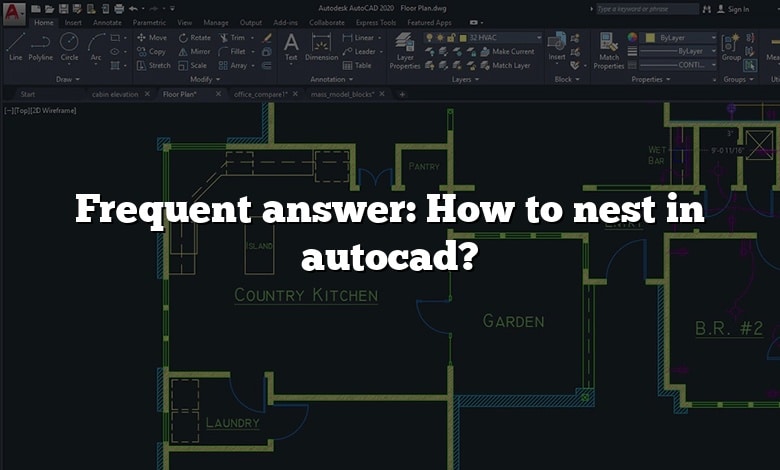Toggle freeze sun icon for 32 HVAC layer
The width and height of the screenshot is (780, 470).
[x=440, y=37]
